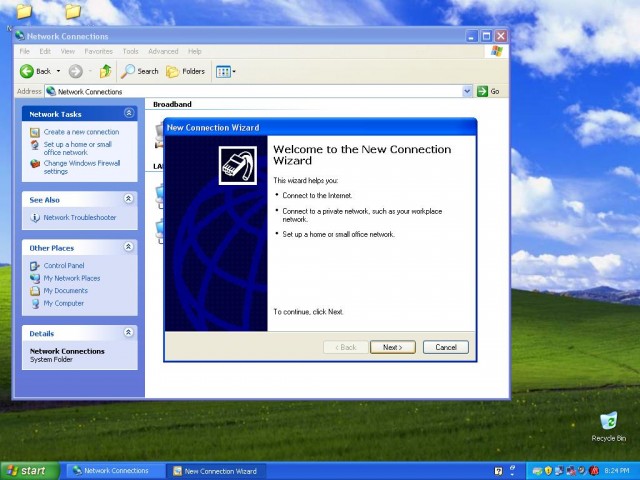Click the Windows flag logo in menu bar
Screen dimensions: 640x480
click(x=497, y=51)
